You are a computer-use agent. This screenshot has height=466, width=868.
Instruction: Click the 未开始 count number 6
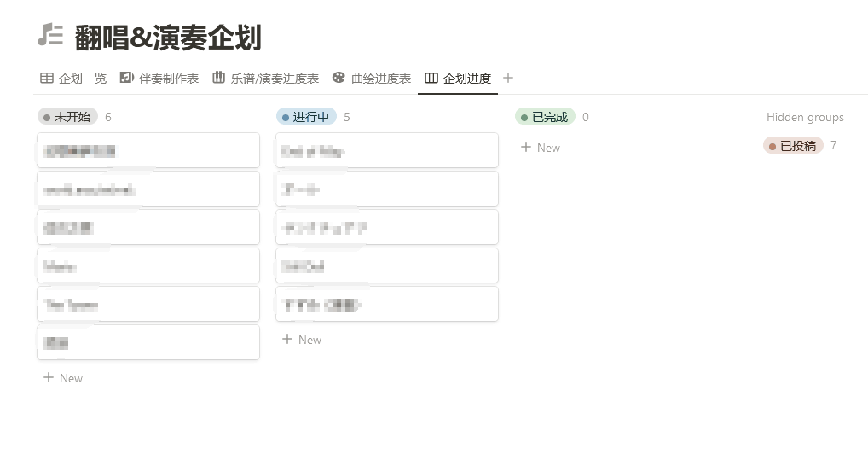tap(108, 117)
